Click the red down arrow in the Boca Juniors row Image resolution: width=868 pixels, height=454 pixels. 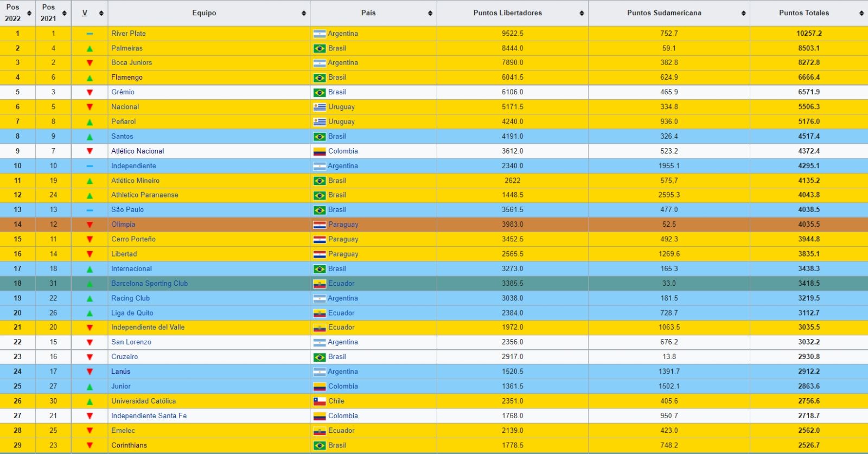90,63
